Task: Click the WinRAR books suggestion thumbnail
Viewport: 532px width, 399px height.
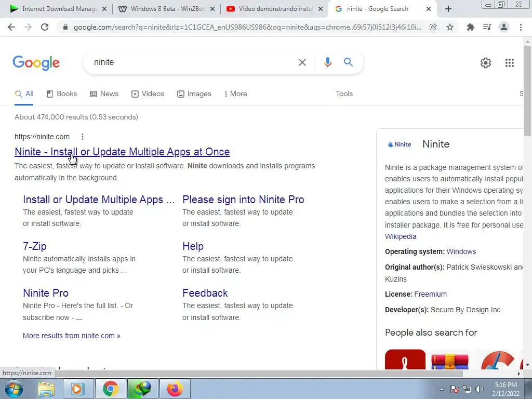Action: (450, 361)
